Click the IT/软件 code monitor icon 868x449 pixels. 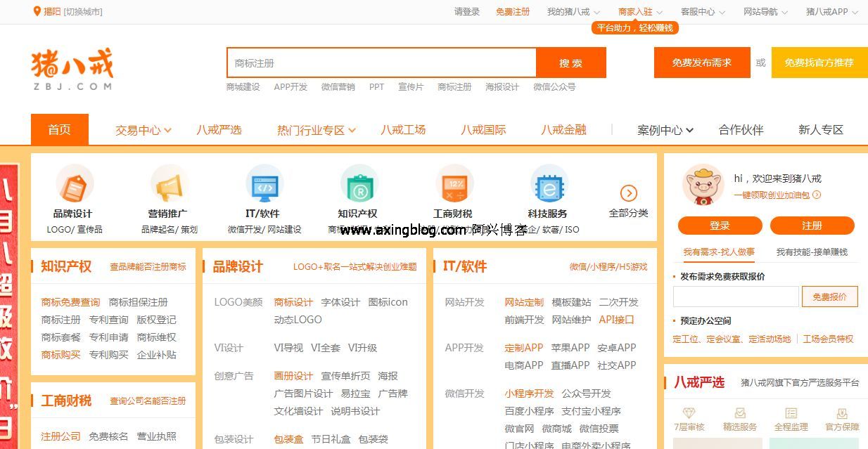pos(264,184)
